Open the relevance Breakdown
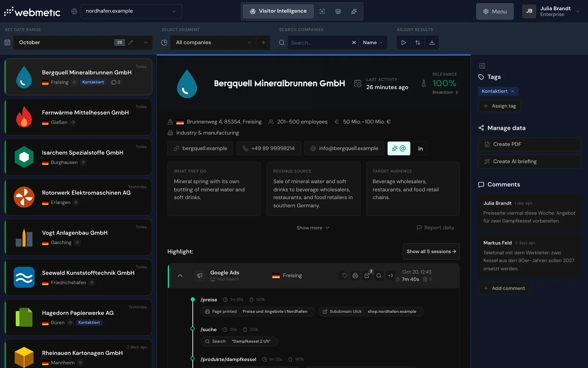 click(445, 92)
